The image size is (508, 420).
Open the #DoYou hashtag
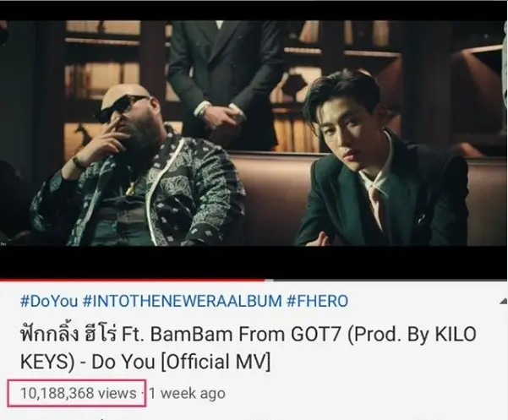[49, 301]
